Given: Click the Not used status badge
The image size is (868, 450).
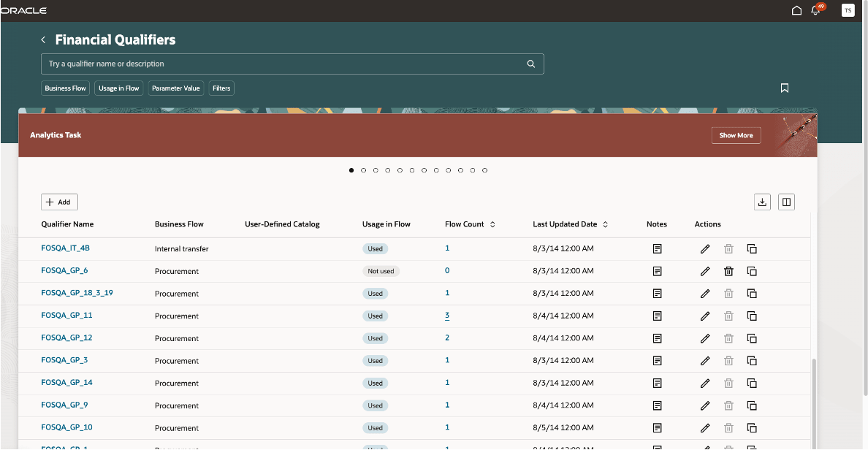Looking at the screenshot, I should 381,271.
